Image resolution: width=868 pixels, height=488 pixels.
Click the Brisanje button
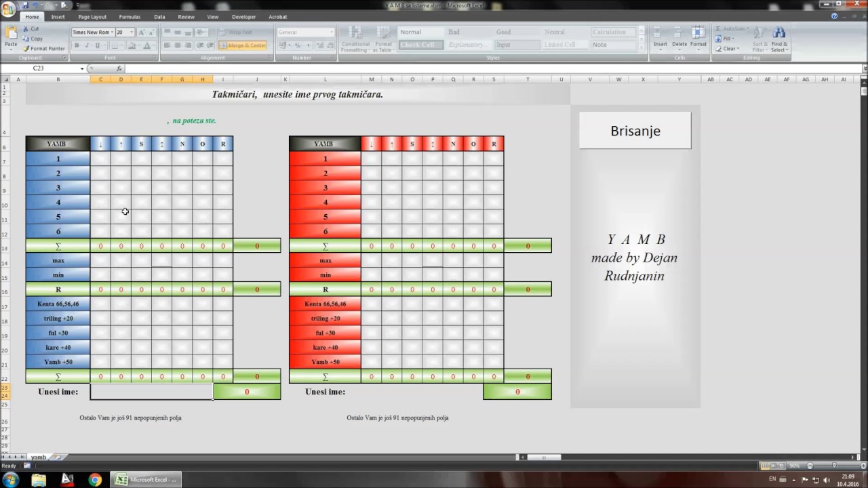click(635, 131)
